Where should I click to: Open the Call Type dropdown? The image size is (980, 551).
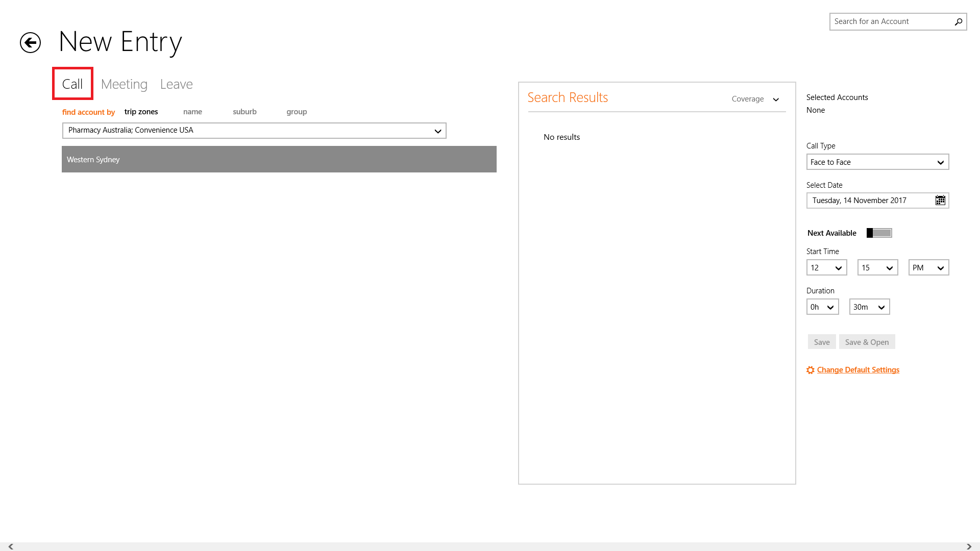point(877,162)
